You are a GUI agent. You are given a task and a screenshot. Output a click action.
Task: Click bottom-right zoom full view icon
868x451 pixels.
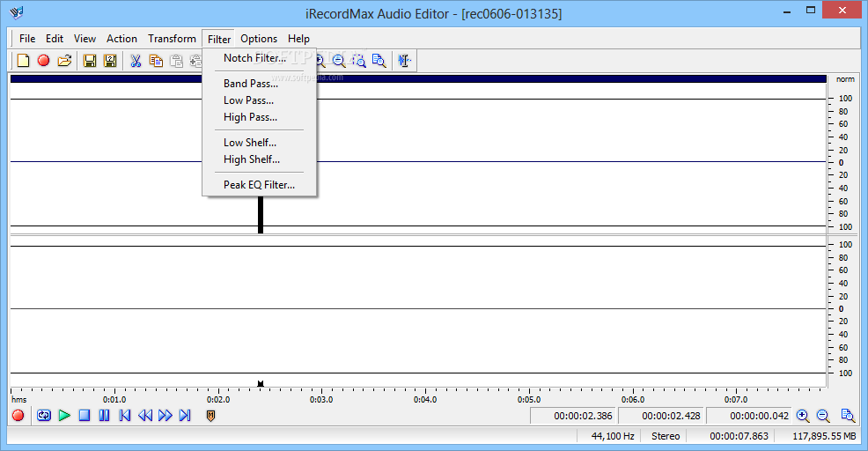click(x=848, y=416)
